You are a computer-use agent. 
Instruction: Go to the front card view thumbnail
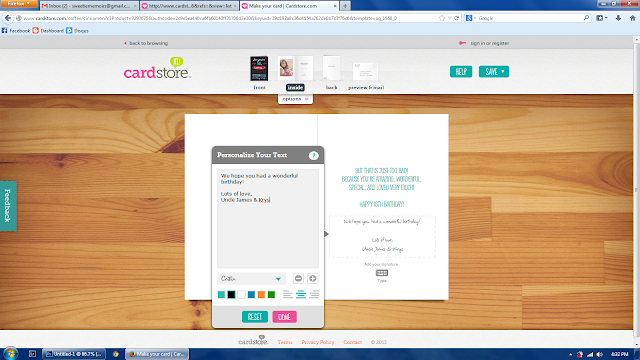click(x=259, y=69)
